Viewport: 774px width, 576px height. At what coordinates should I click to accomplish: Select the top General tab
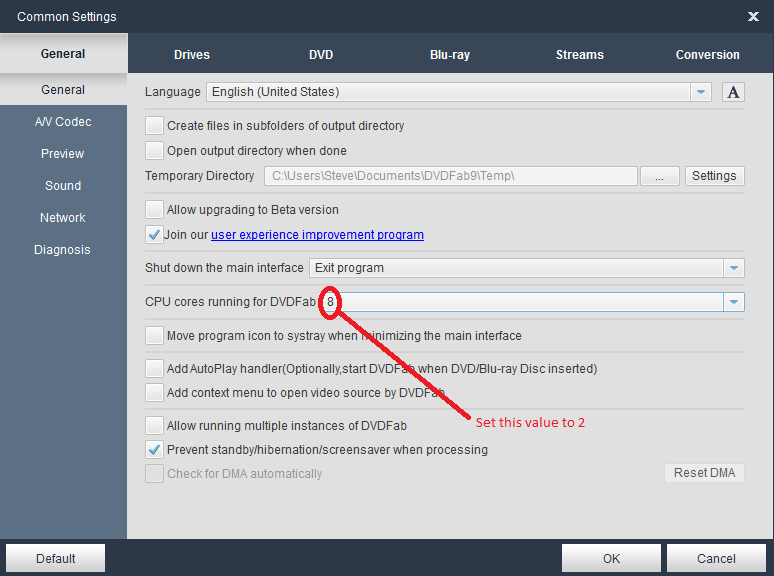click(x=63, y=53)
